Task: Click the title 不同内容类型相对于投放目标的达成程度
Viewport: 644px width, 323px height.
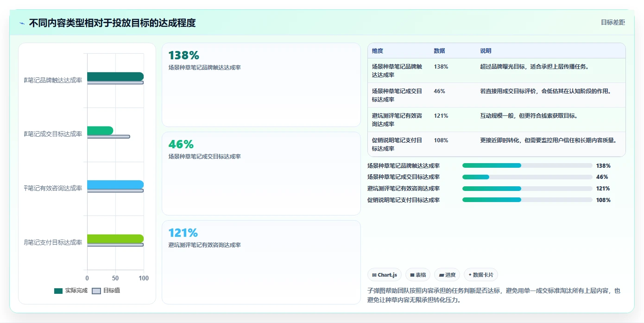Action: coord(113,23)
